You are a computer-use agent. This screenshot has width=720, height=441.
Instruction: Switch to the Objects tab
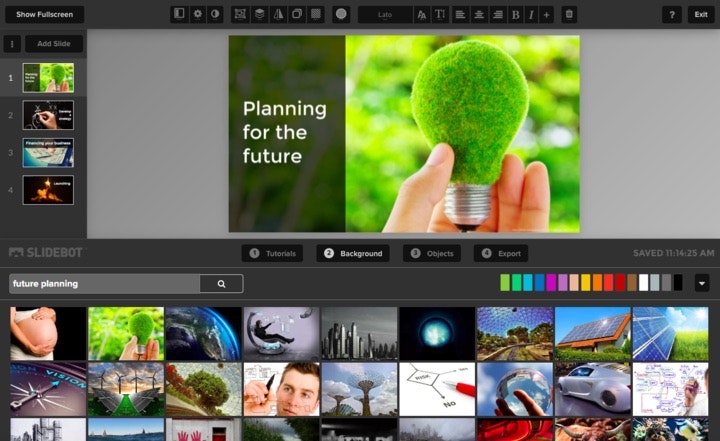[x=432, y=253]
